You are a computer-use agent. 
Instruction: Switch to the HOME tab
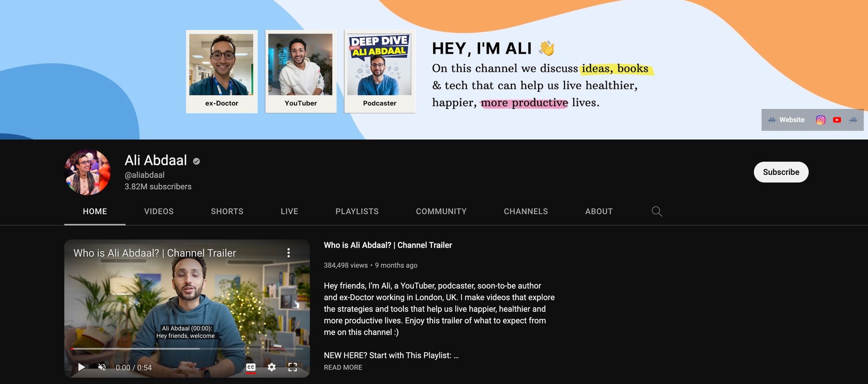click(x=95, y=212)
